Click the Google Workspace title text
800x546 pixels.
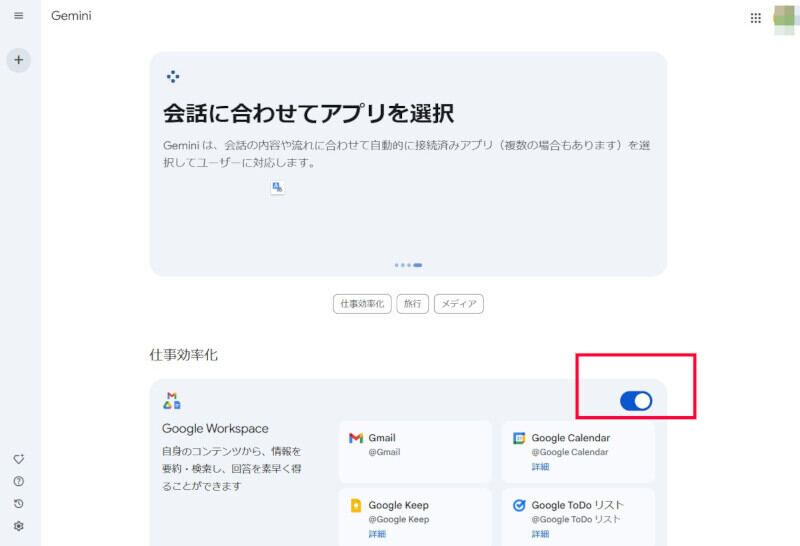(215, 429)
